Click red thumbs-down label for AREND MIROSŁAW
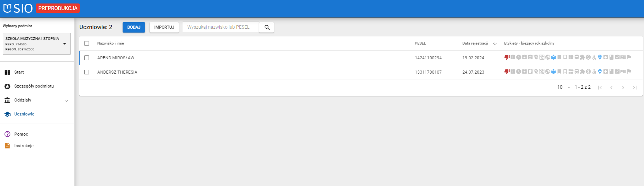 pyautogui.click(x=507, y=57)
